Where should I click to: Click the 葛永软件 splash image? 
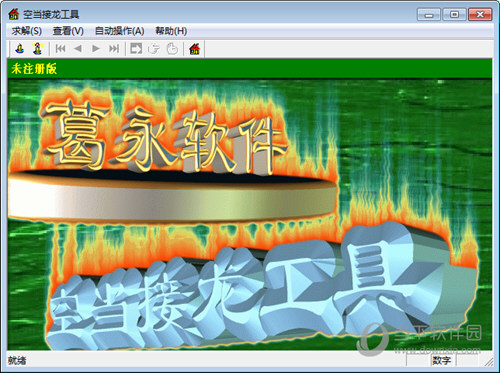249,215
